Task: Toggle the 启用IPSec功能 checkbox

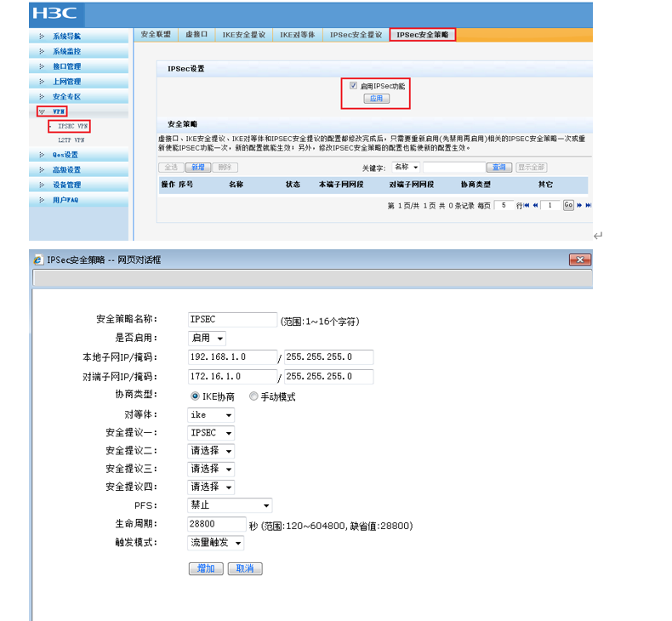Action: 353,85
